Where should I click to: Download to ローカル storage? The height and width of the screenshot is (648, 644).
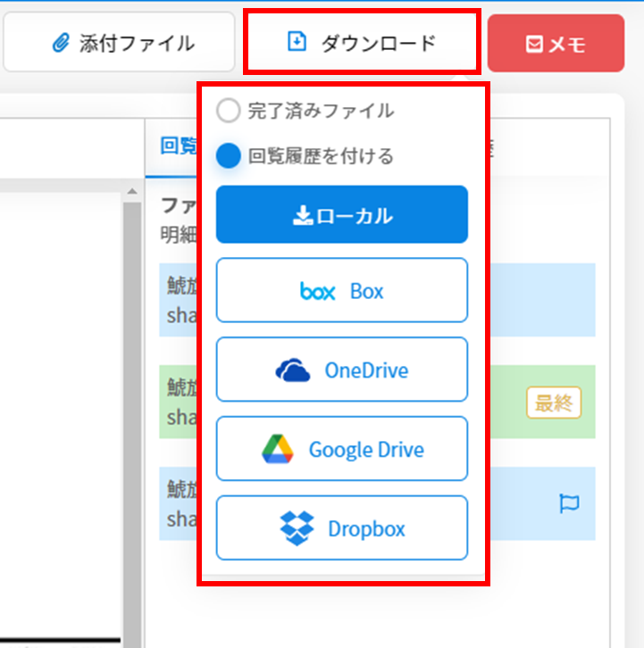tap(342, 214)
